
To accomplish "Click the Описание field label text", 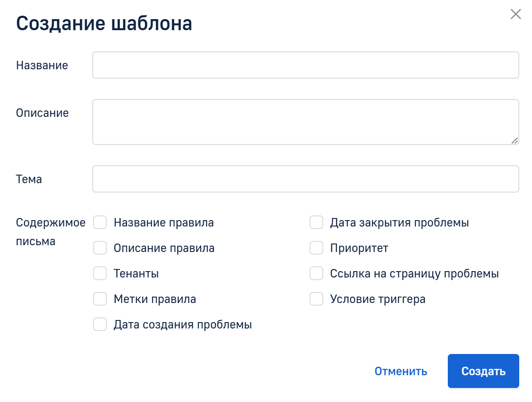I will click(43, 113).
